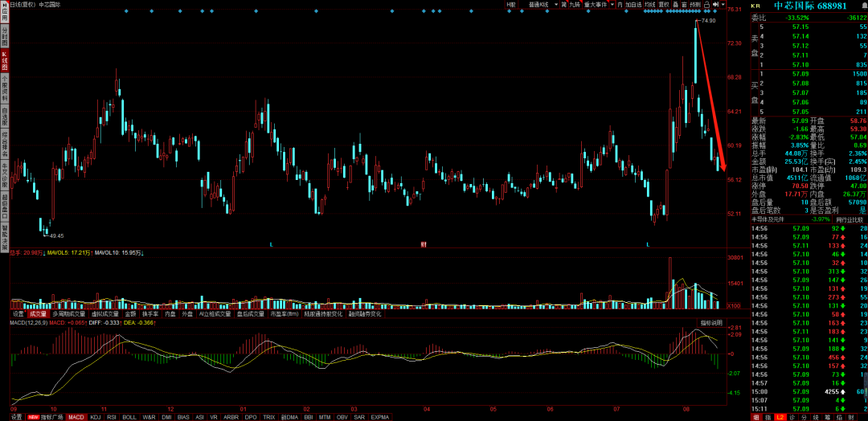Select the 成交量 volume sub-indicator tab
Screen dimensions: 868x421
click(x=39, y=313)
